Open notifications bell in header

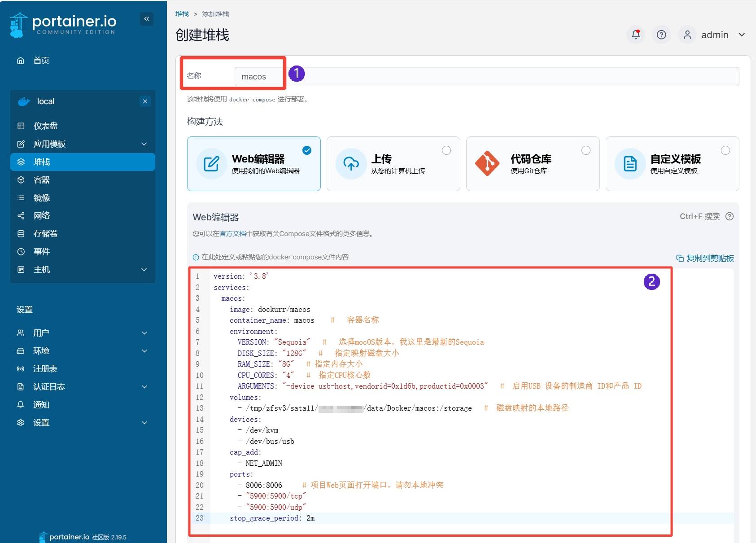[x=636, y=35]
